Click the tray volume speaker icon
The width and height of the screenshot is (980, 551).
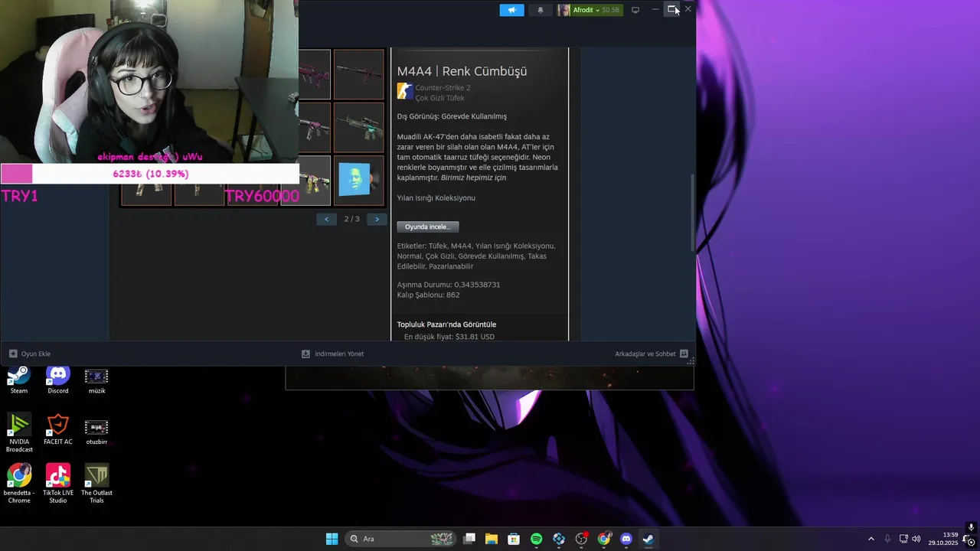916,539
